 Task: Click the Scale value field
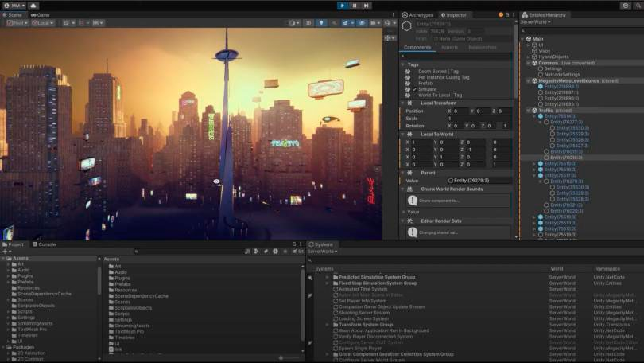[x=479, y=119]
